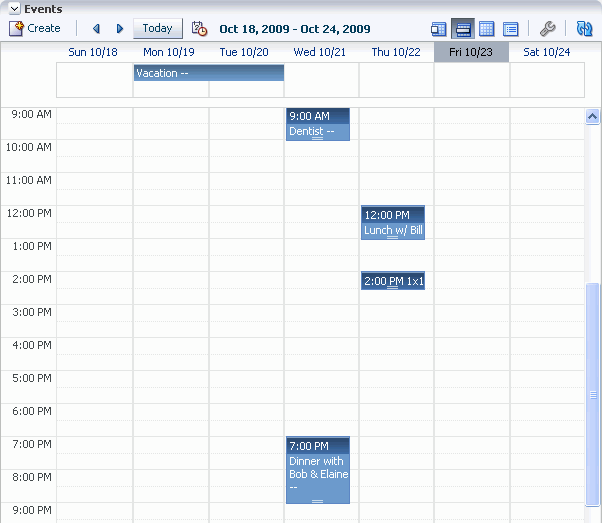Screen dimensions: 602x523
Task: Open the Dinner with Bob & Elaine event
Action: click(x=317, y=470)
